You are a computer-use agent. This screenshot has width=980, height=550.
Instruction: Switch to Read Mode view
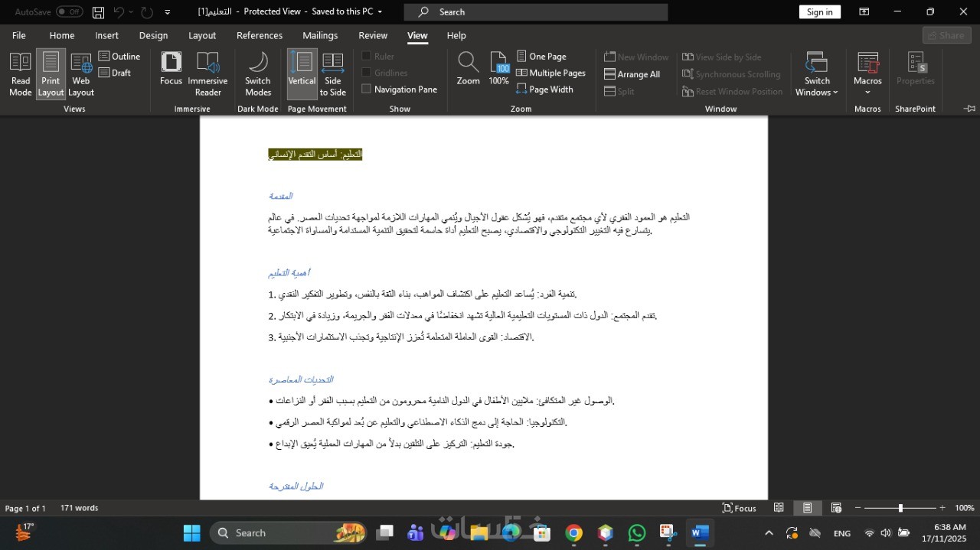[x=21, y=74]
